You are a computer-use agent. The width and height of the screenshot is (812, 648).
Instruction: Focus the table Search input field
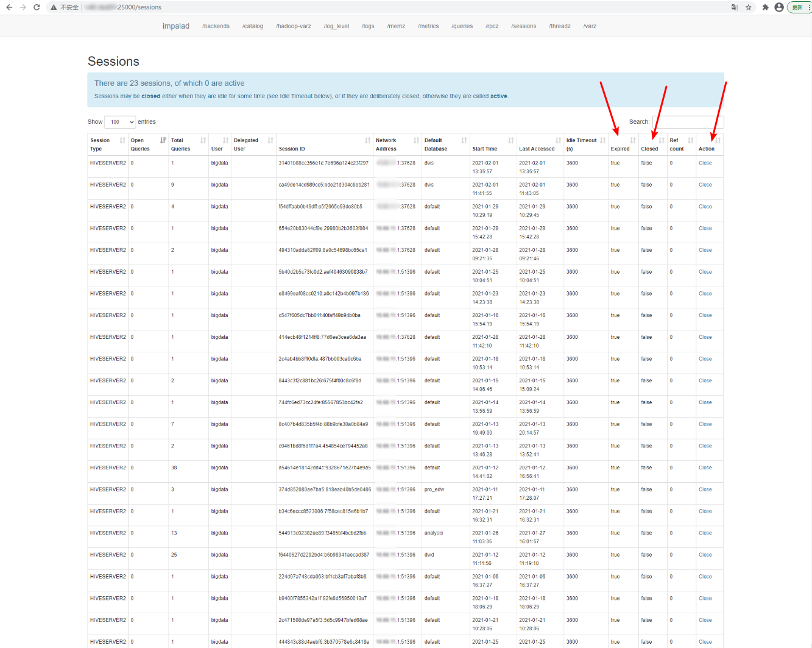pyautogui.click(x=688, y=122)
